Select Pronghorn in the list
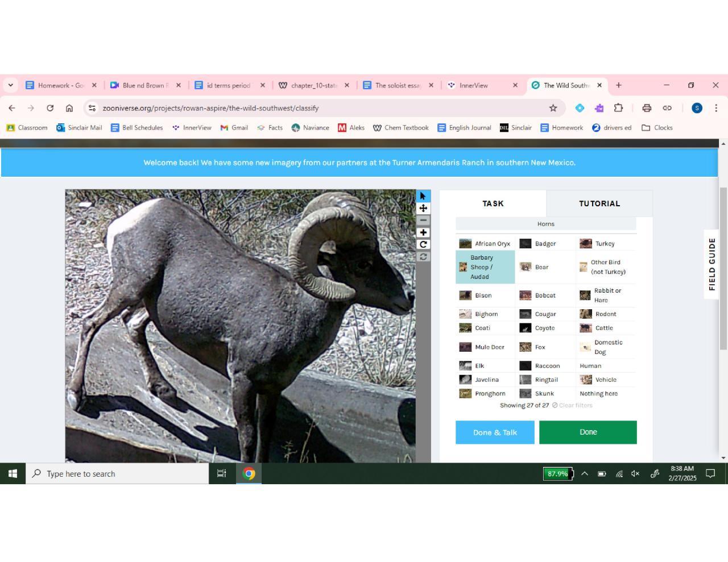The height and width of the screenshot is (562, 728). point(485,393)
